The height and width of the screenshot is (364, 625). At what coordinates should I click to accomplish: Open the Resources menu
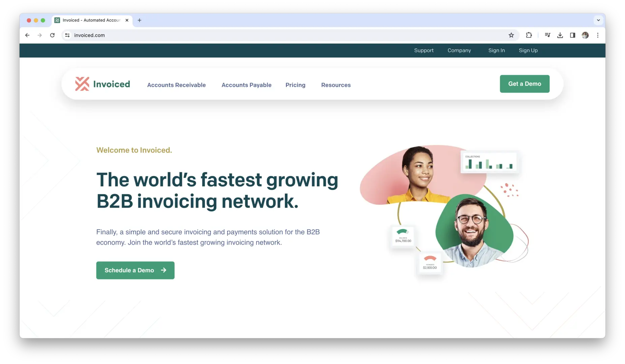click(x=336, y=85)
